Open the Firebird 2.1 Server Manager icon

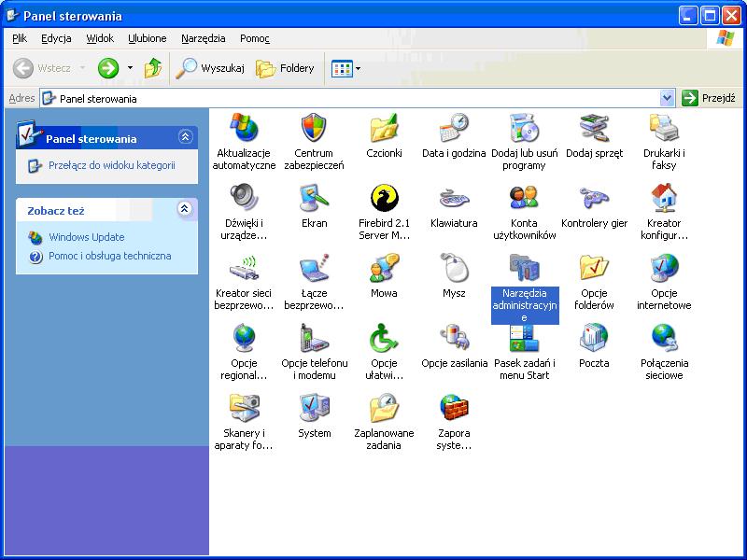click(384, 199)
